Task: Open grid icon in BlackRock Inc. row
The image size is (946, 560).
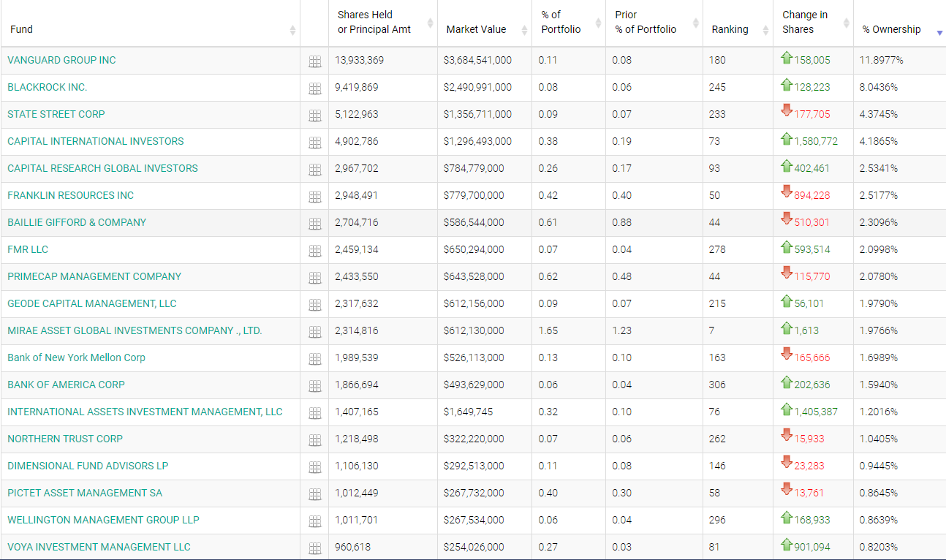Action: pos(315,88)
